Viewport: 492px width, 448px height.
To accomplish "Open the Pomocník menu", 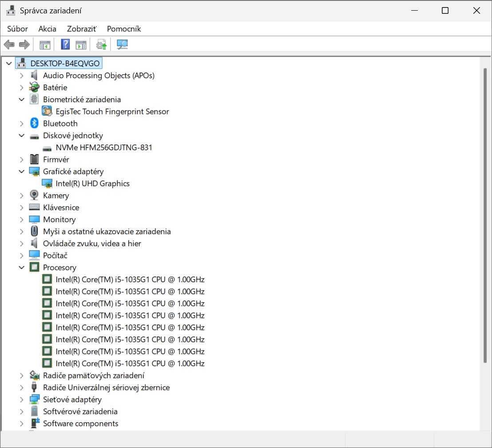I will pos(123,29).
